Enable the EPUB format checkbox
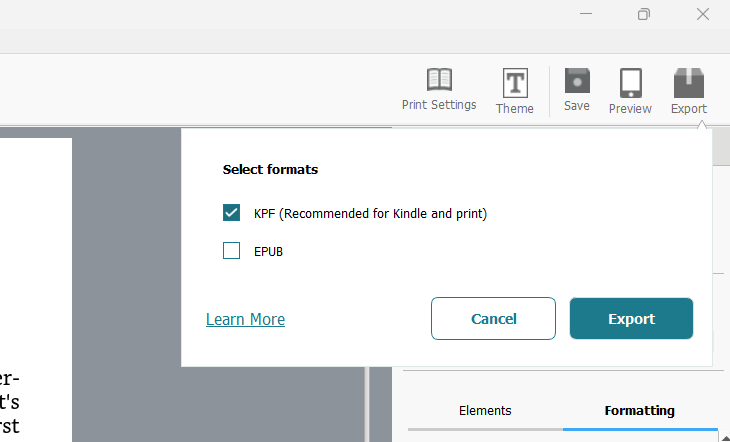 click(231, 251)
